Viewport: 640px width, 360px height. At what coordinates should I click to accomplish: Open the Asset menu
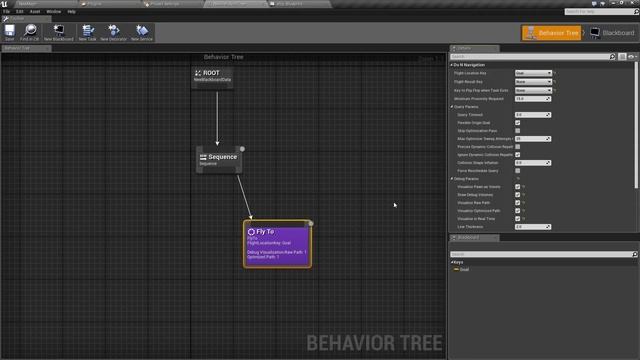(35, 11)
